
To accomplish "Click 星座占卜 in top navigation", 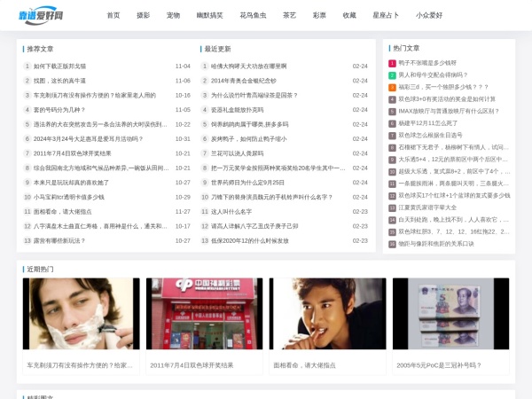I will 386,15.
